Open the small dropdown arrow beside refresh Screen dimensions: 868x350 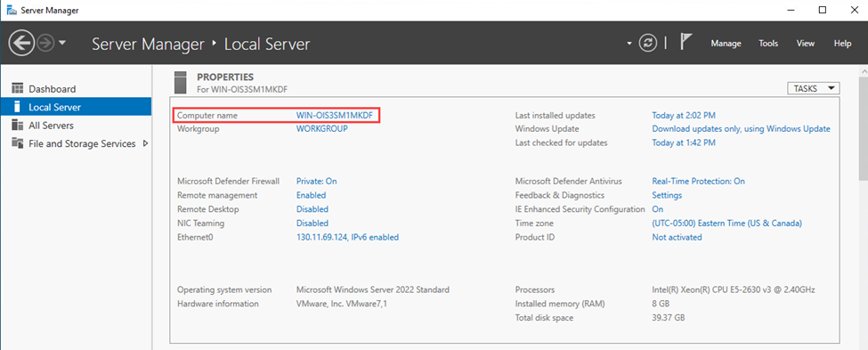[x=629, y=44]
